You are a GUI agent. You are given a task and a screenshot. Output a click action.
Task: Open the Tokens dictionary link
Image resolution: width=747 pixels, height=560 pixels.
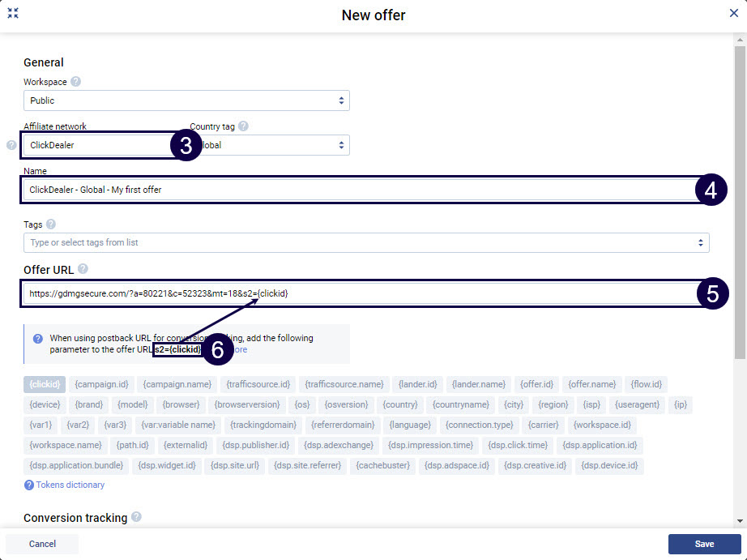70,485
